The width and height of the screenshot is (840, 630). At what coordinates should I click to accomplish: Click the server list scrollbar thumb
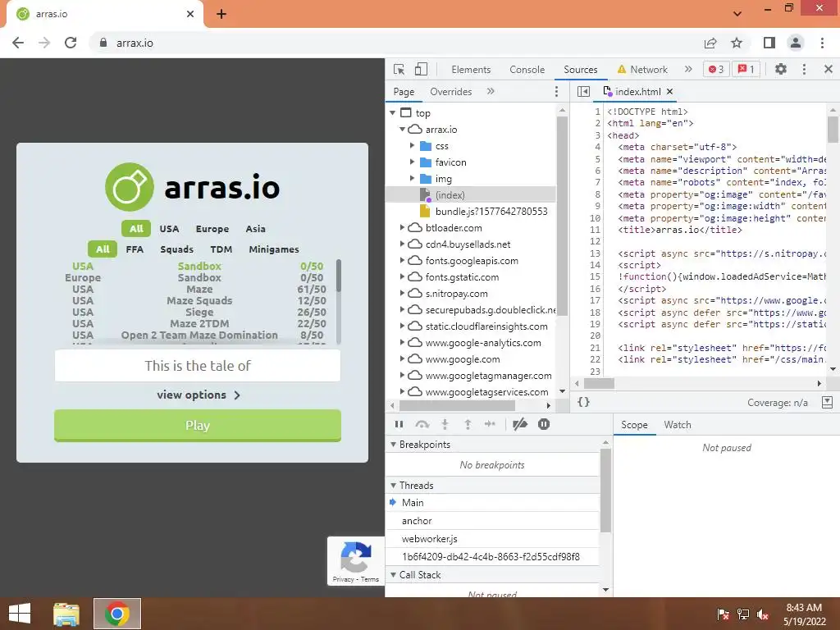click(339, 276)
